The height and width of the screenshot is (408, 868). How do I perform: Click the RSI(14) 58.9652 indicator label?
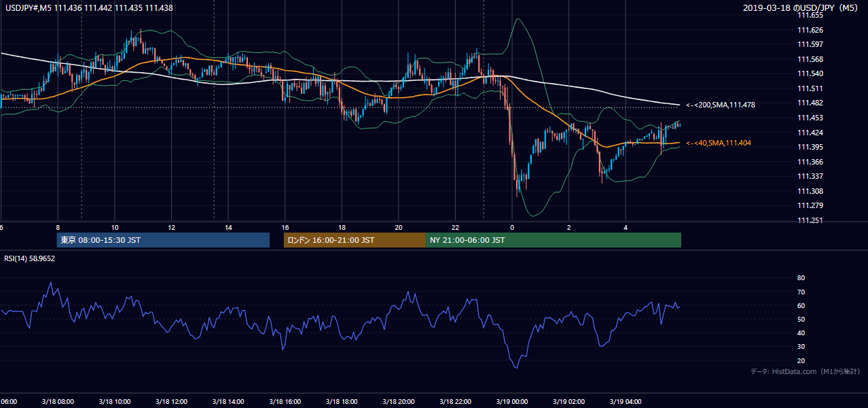(30, 258)
